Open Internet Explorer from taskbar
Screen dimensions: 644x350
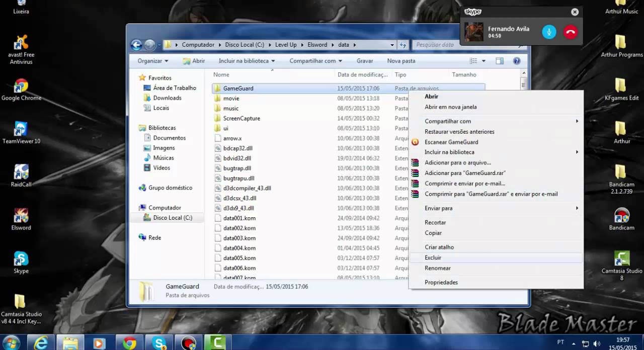(x=41, y=343)
